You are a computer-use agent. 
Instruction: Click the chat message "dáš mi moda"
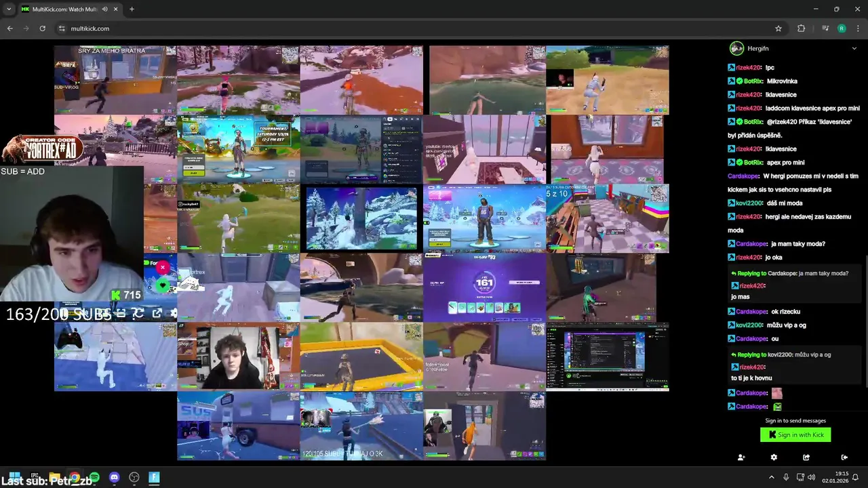(x=784, y=203)
